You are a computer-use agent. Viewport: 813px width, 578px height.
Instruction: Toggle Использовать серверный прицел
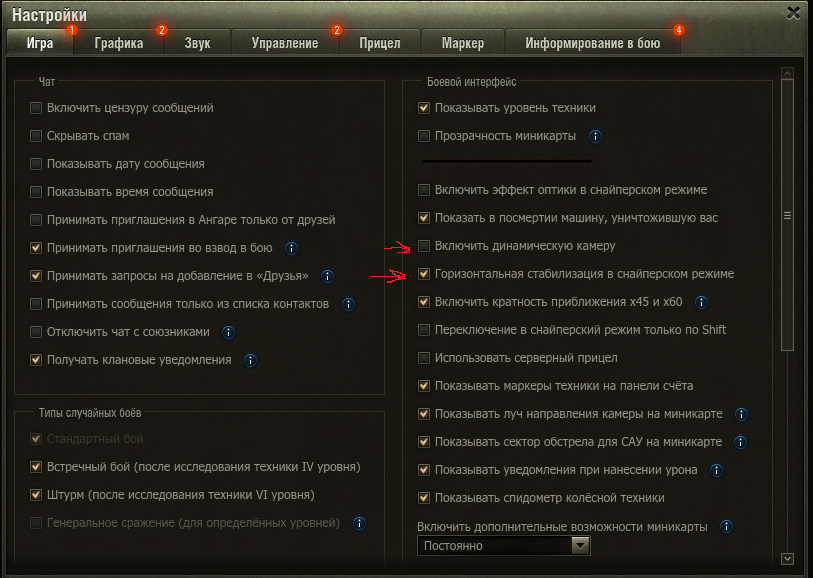tap(424, 358)
